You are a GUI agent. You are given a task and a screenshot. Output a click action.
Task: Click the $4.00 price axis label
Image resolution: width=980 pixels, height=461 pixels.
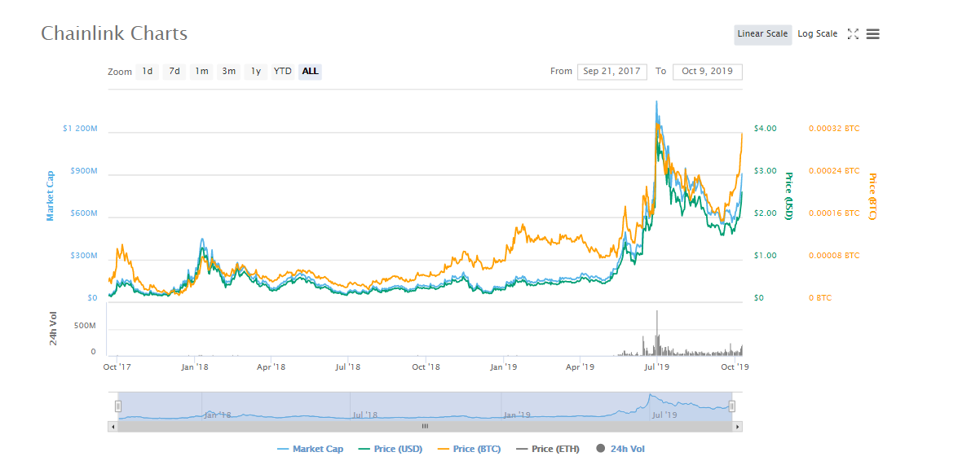tap(766, 129)
